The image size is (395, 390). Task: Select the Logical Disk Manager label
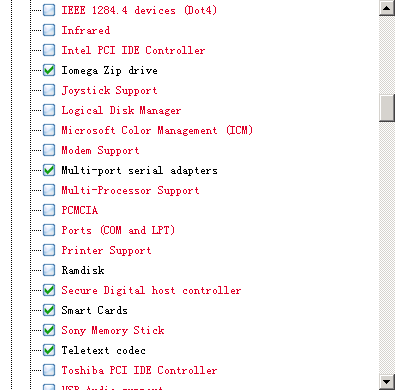click(x=121, y=110)
